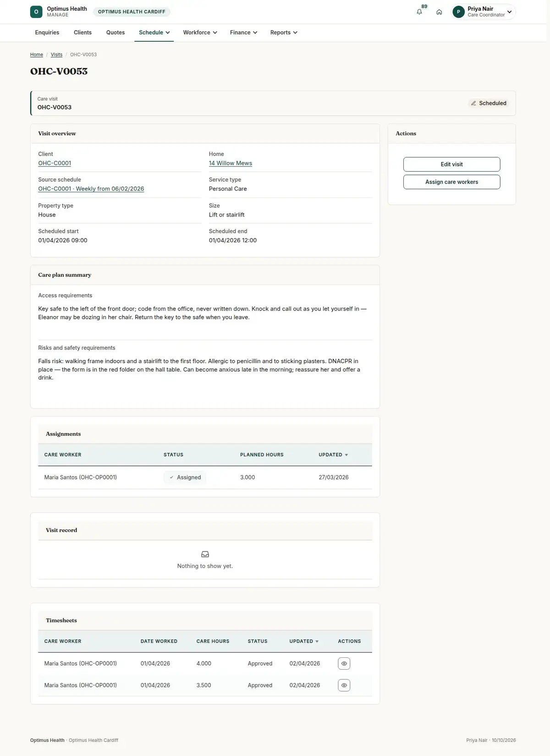Go to the Enquiries tab
Screen dimensions: 550x756
click(47, 33)
